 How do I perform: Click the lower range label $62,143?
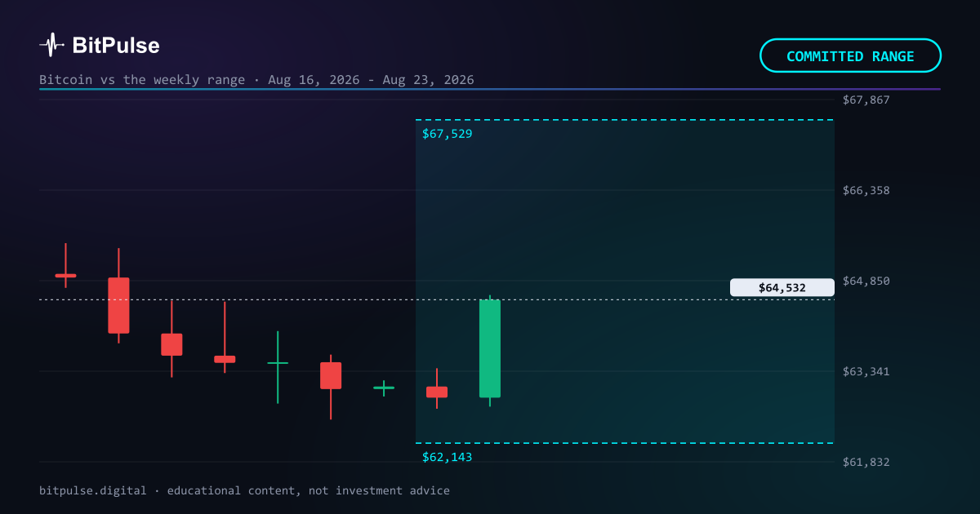pyautogui.click(x=447, y=457)
